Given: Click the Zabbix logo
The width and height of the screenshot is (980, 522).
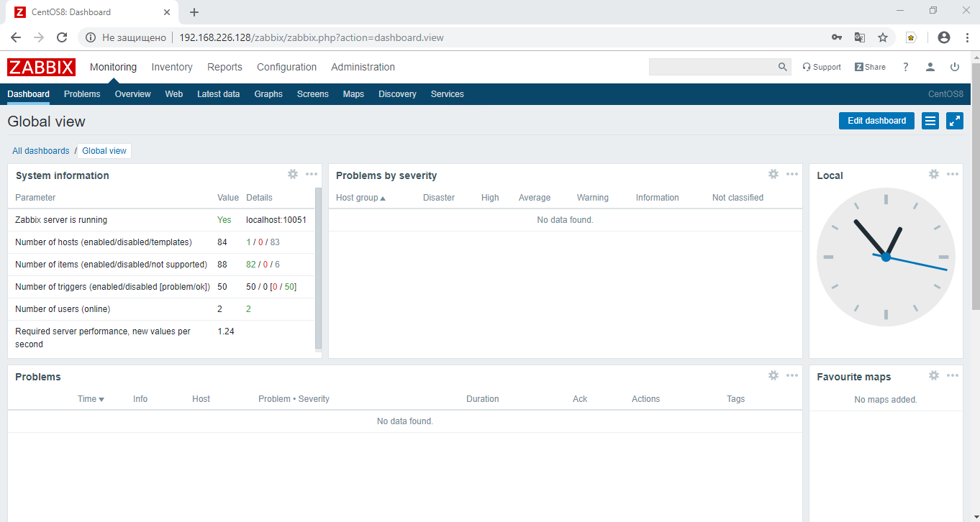Looking at the screenshot, I should [41, 67].
